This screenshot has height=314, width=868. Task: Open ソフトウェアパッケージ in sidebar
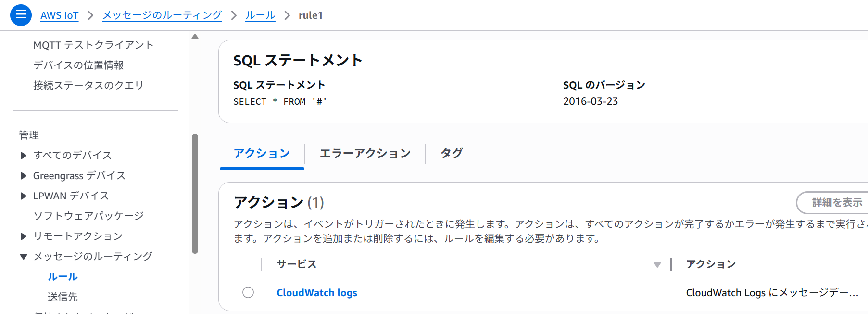88,216
